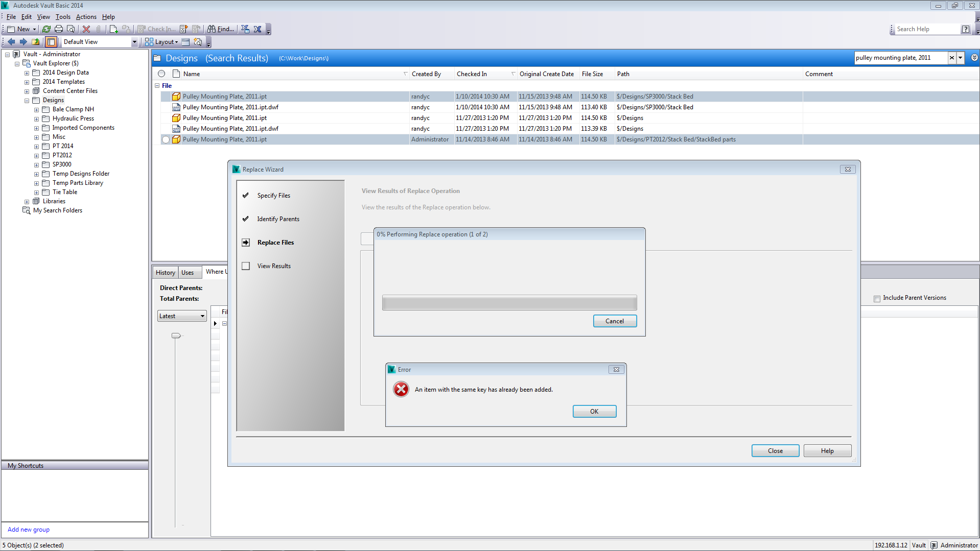Close the Error dialog with X

pos(617,370)
